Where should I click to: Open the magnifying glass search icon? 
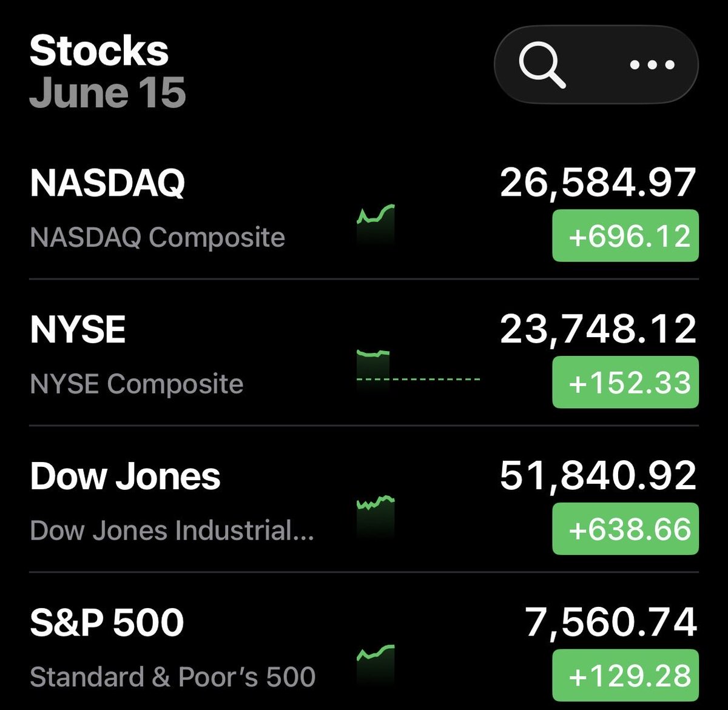click(542, 65)
